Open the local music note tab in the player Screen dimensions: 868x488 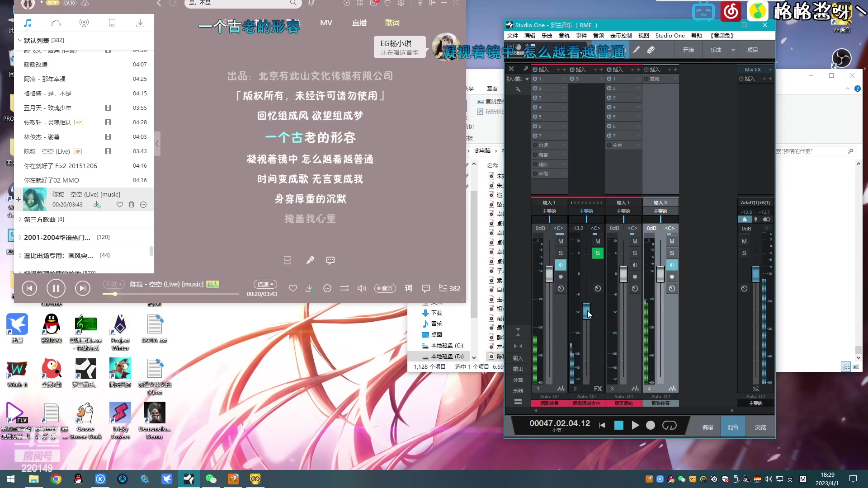coord(28,23)
